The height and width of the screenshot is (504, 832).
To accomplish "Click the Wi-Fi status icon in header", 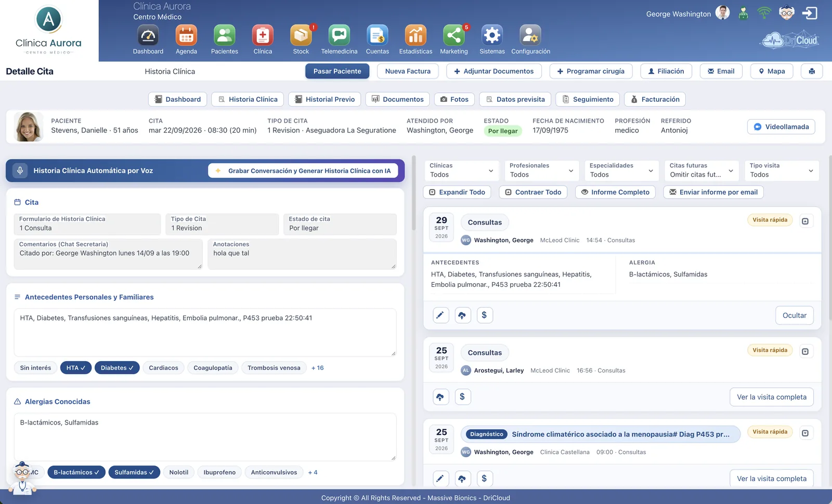I will (764, 12).
